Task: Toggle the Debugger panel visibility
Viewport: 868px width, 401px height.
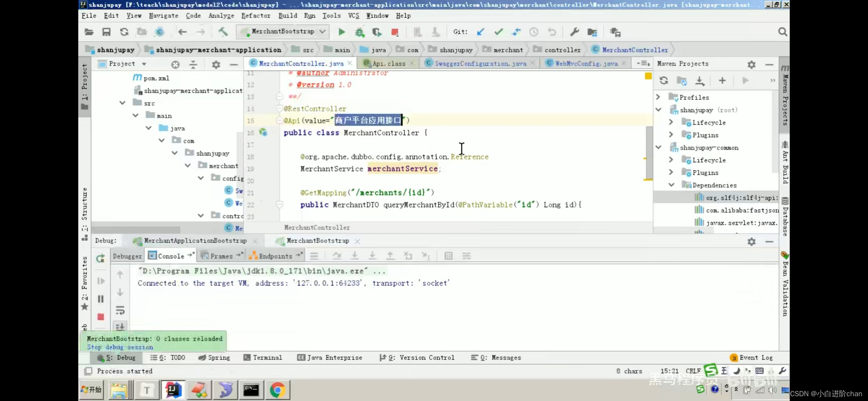Action: (127, 255)
